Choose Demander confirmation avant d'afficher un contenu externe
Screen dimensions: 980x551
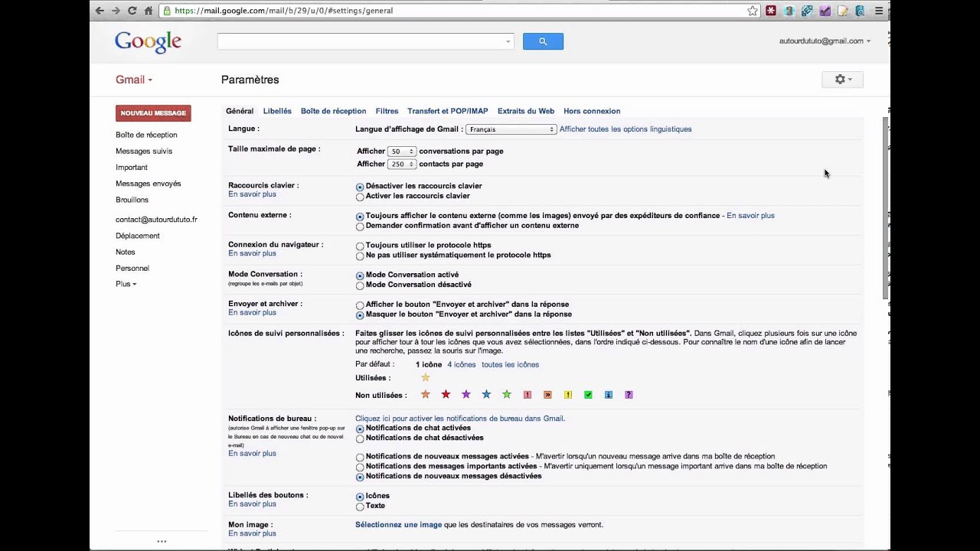[x=360, y=227]
